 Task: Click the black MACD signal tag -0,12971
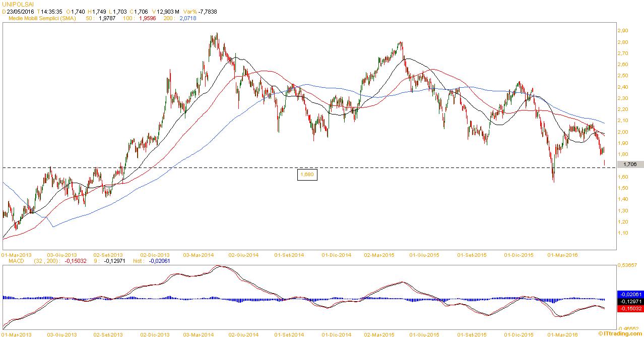[x=630, y=301]
